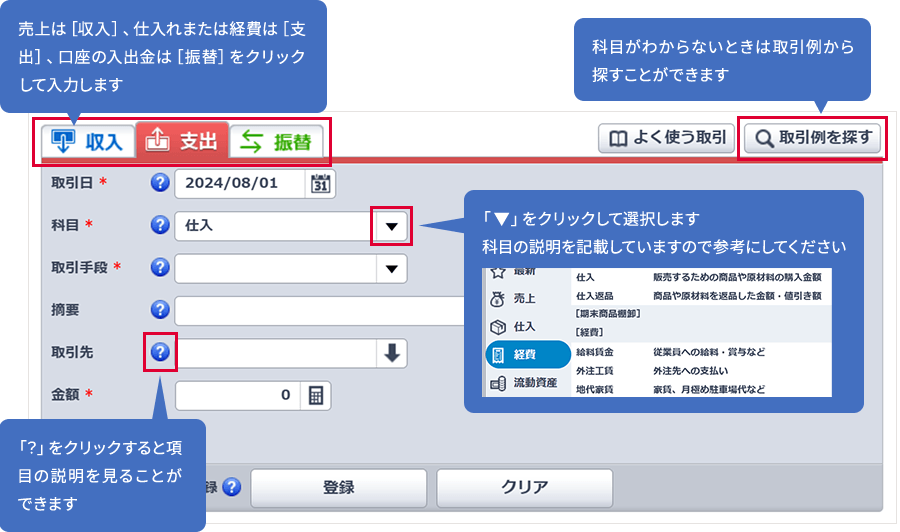Open the calculator for 金額
This screenshot has width=900, height=532.
point(316,395)
